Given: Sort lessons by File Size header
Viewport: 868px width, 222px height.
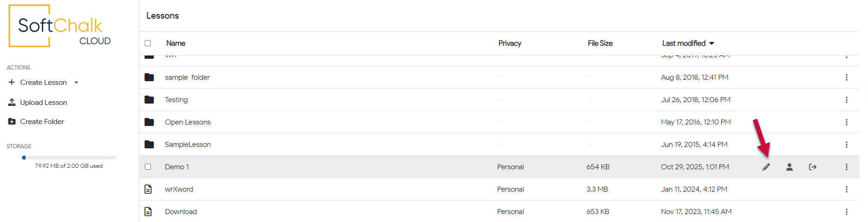Looking at the screenshot, I should click(x=600, y=43).
